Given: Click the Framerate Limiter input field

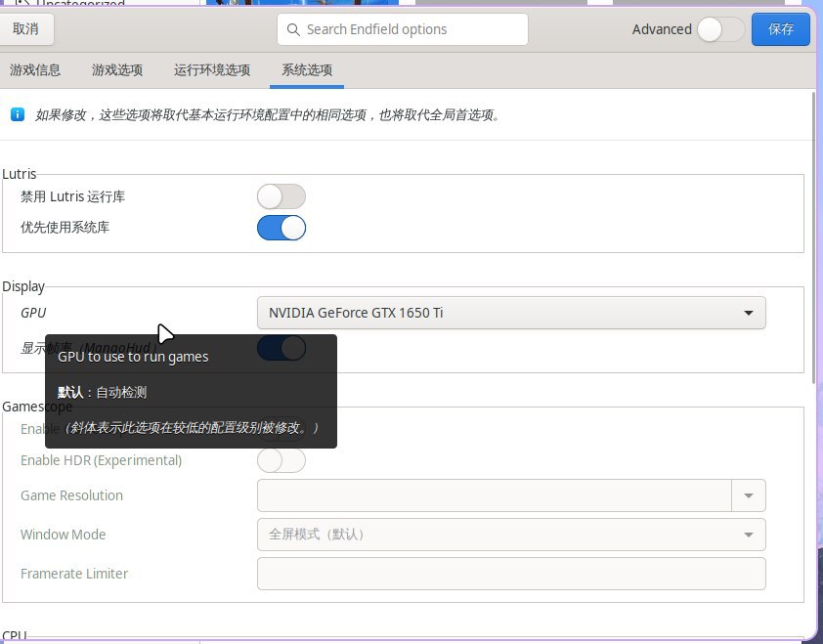Looking at the screenshot, I should (x=511, y=574).
